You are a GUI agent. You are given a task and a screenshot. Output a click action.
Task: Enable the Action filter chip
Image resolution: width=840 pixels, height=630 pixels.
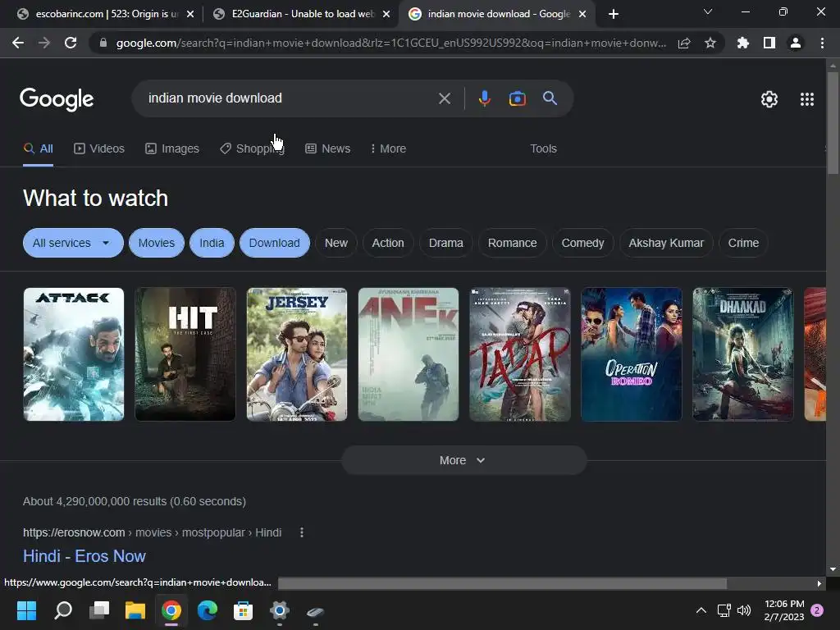[388, 243]
